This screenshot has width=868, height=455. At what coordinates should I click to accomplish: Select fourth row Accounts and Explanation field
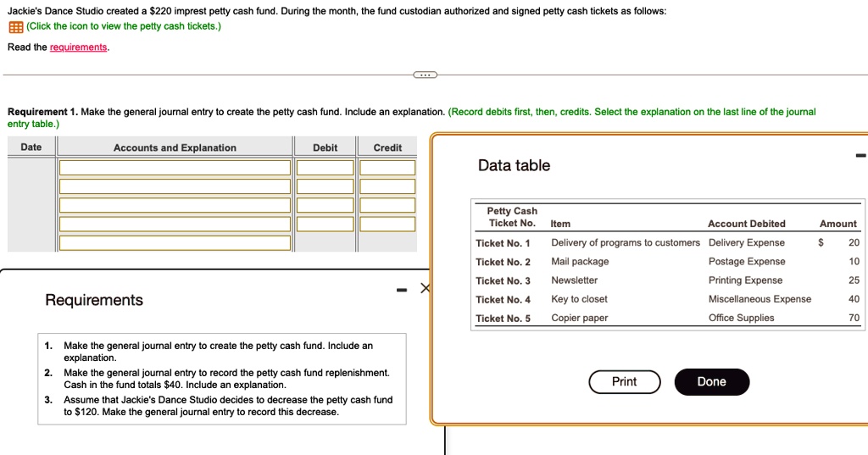(175, 224)
